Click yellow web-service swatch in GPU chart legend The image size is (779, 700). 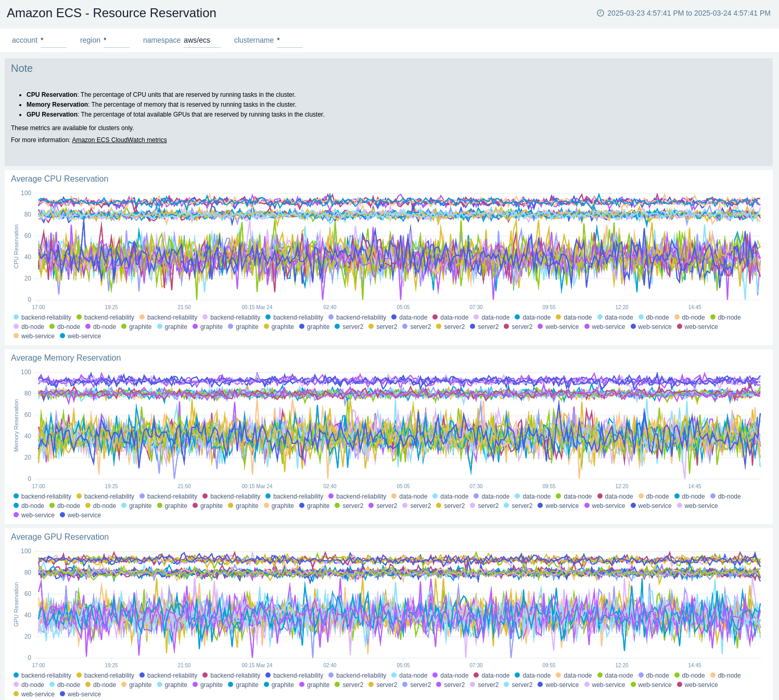point(16,694)
